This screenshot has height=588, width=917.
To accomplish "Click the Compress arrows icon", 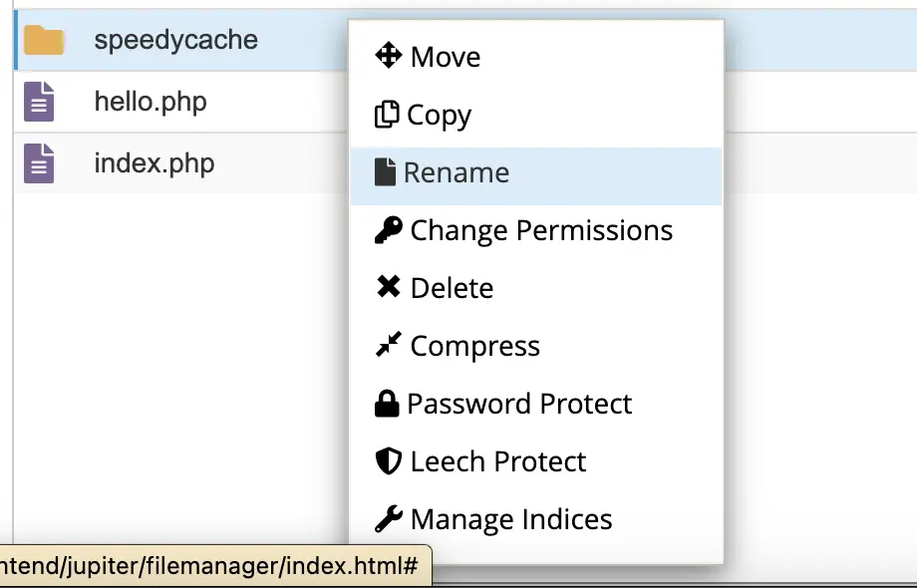I will pos(388,346).
